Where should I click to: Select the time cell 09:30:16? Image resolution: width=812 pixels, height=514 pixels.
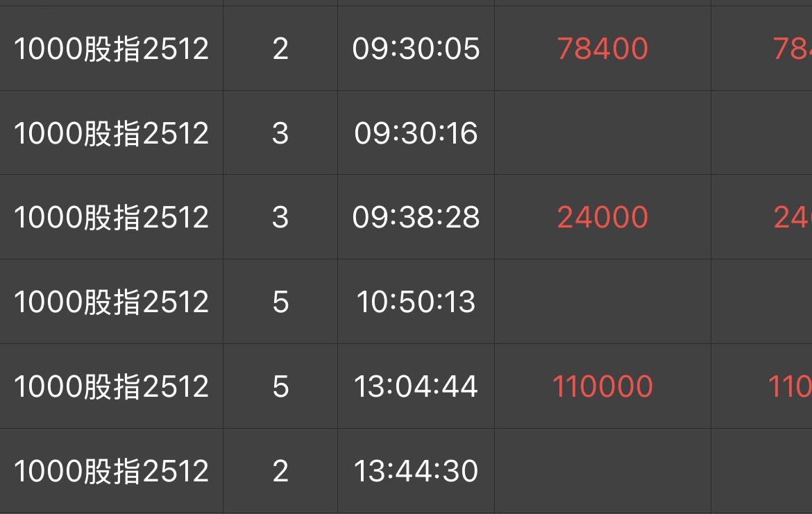[416, 133]
